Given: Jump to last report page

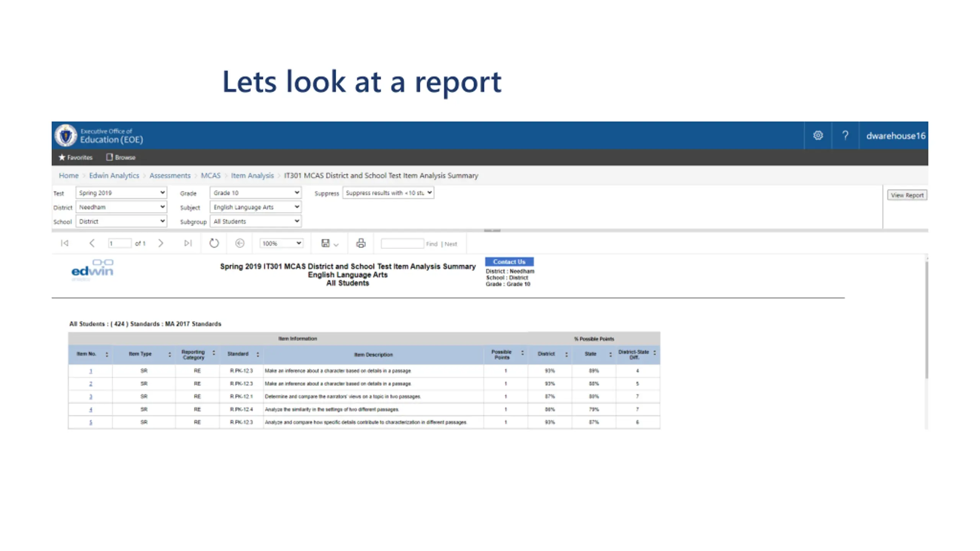Looking at the screenshot, I should point(188,243).
